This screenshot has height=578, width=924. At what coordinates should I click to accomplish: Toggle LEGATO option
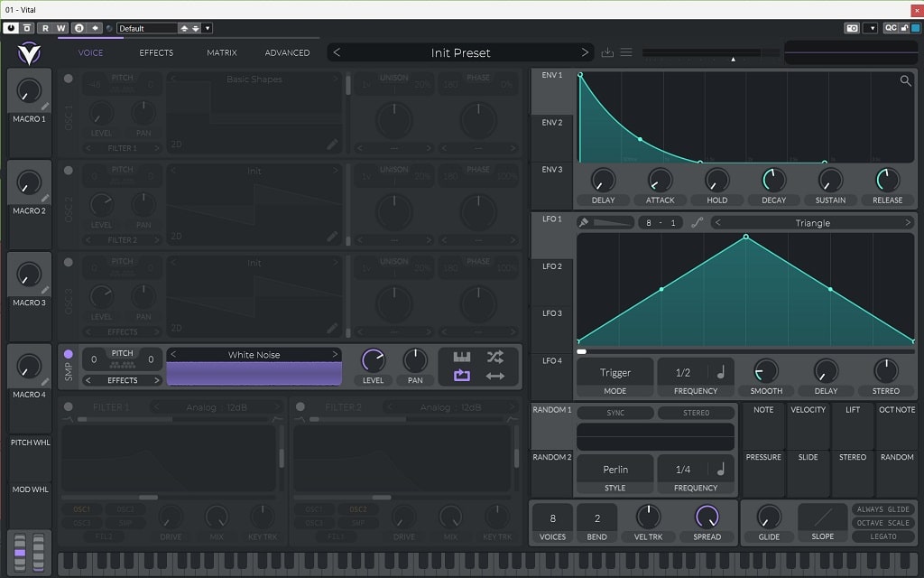click(882, 536)
